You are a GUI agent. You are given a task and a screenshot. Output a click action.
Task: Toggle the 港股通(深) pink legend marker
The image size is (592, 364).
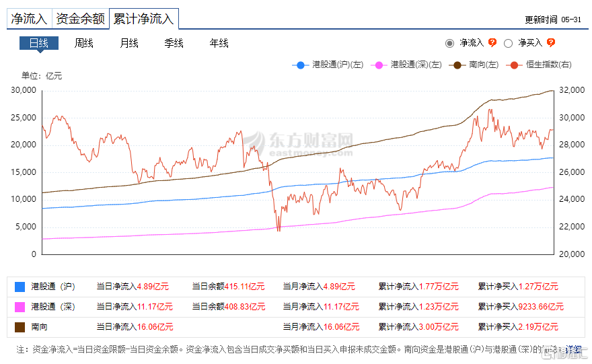378,65
